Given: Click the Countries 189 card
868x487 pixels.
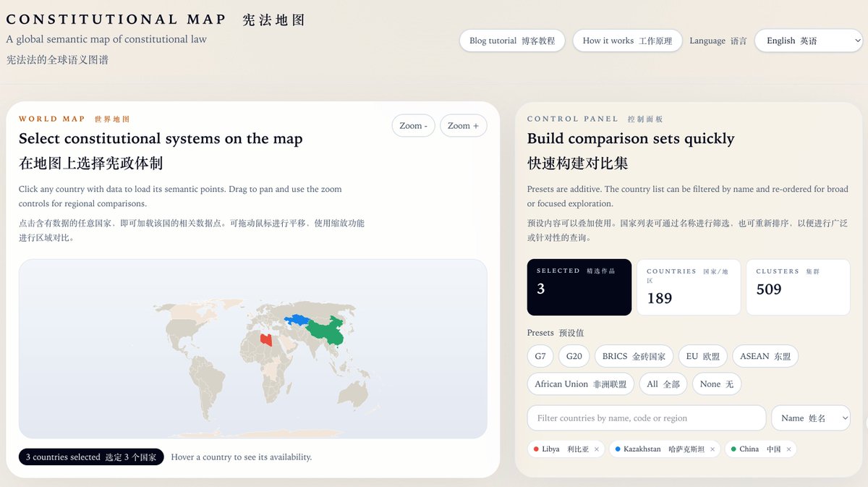Looking at the screenshot, I should click(689, 287).
